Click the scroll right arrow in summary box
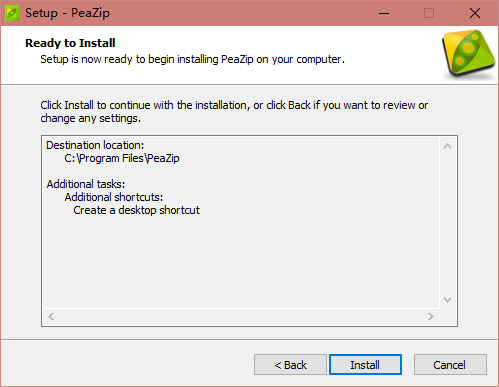The width and height of the screenshot is (499, 387). click(x=431, y=316)
